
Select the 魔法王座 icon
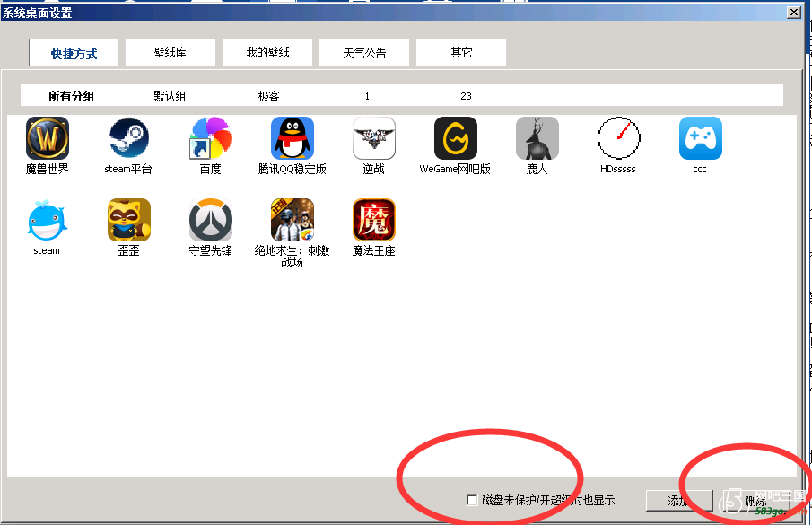pyautogui.click(x=374, y=220)
